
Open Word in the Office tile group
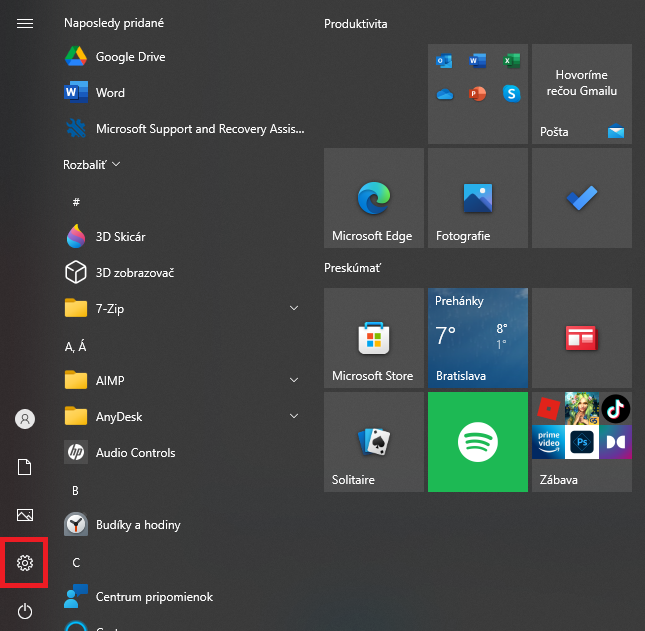478,61
